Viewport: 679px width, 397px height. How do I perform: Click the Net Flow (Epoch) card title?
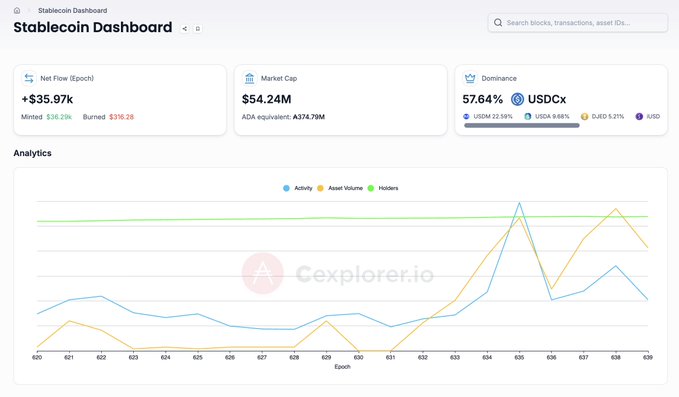coord(67,78)
